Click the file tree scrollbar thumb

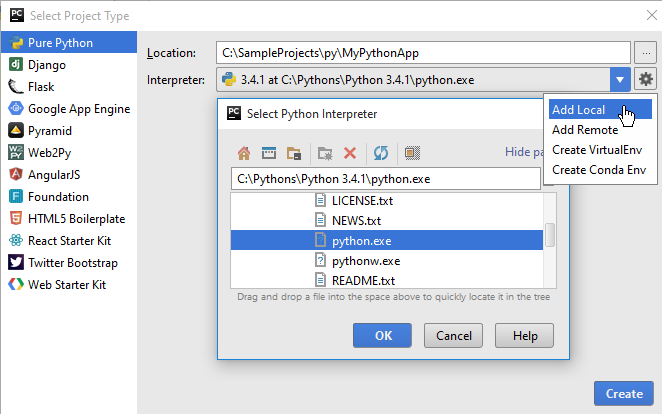tap(550, 234)
